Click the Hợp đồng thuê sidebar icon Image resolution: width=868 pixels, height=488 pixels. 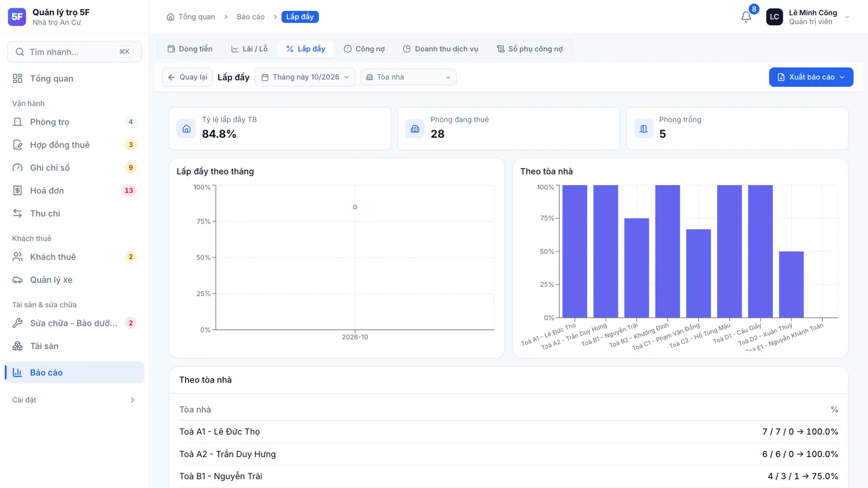click(x=17, y=145)
